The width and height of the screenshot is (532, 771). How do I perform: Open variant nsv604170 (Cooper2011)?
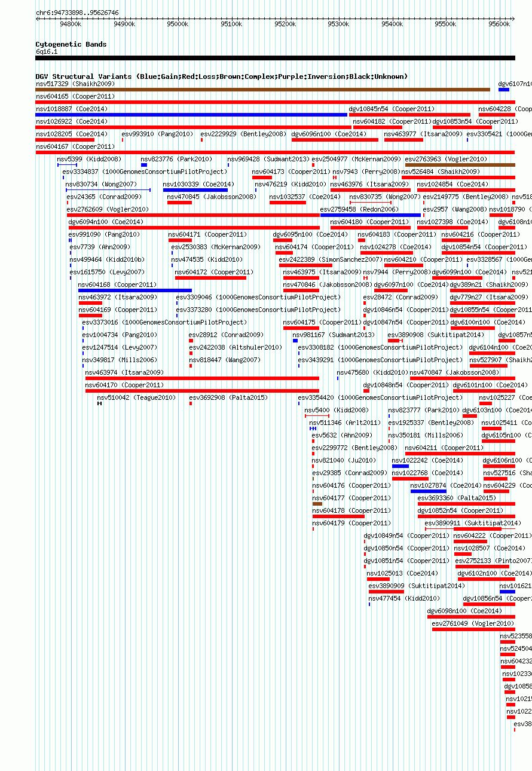(x=125, y=385)
